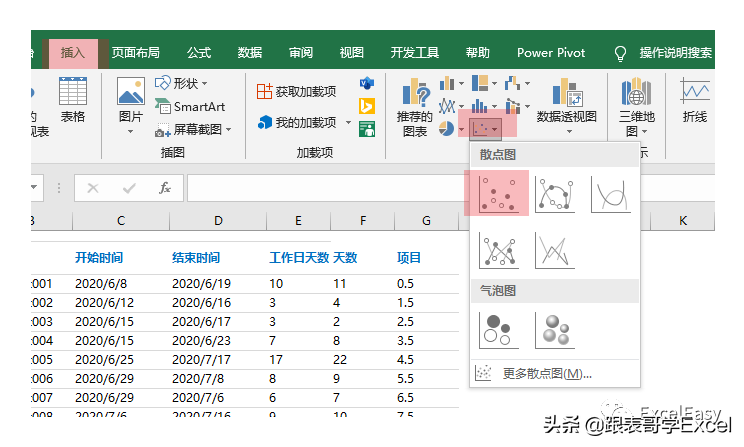Insert a table with the 表格 icon

[x=73, y=100]
